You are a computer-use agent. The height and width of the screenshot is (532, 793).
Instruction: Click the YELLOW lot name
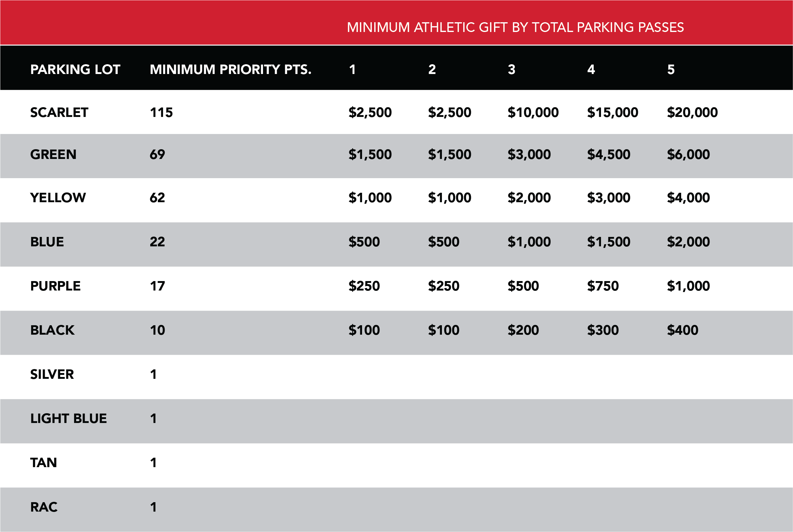pyautogui.click(x=58, y=197)
